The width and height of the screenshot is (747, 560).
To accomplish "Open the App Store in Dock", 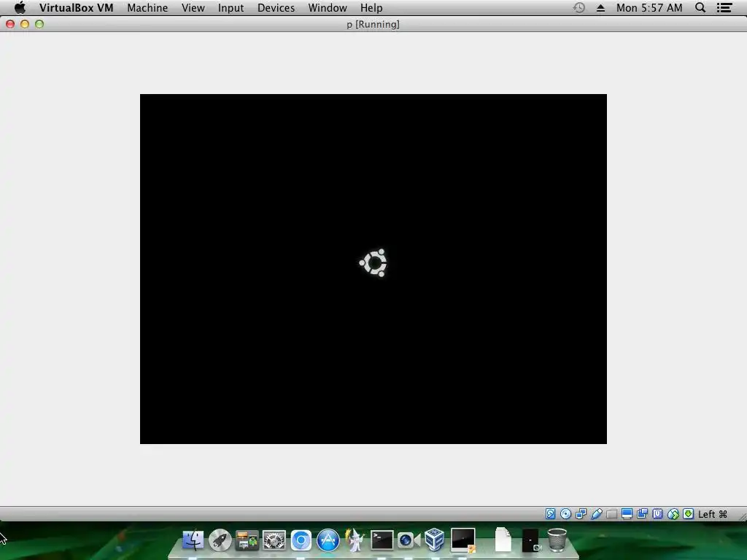I will pyautogui.click(x=328, y=540).
